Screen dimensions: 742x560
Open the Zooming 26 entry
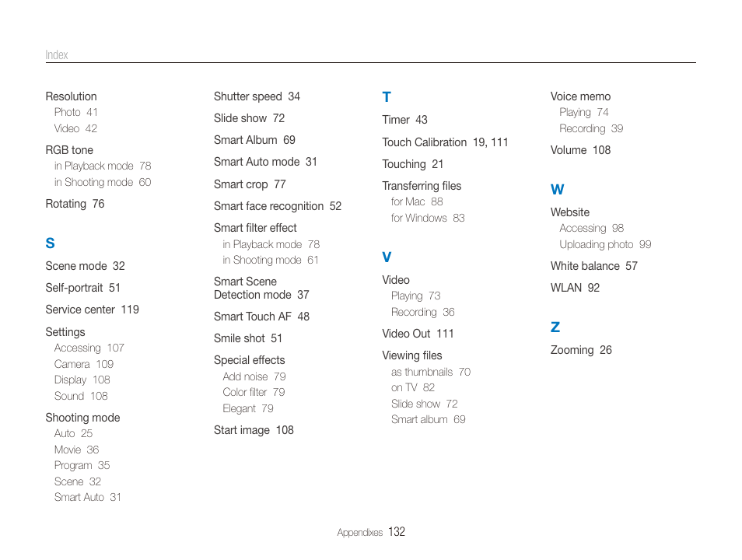pyautogui.click(x=581, y=350)
